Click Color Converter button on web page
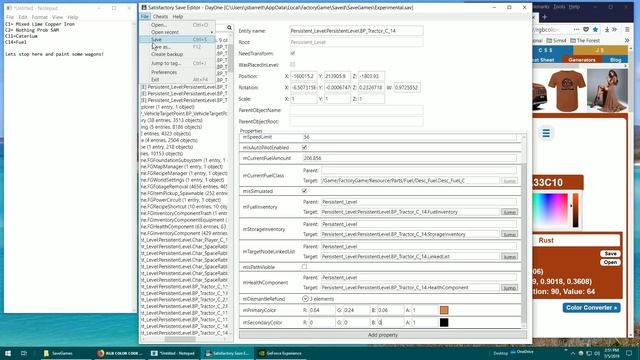 [x=591, y=308]
